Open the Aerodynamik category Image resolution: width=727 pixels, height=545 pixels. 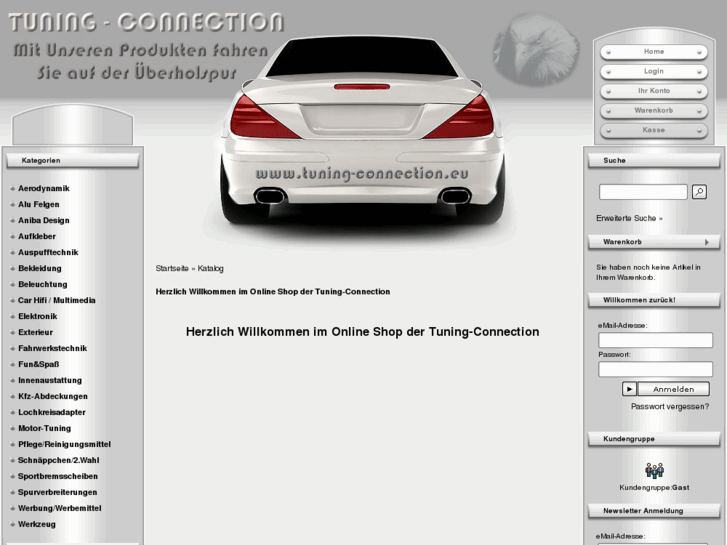coord(44,188)
